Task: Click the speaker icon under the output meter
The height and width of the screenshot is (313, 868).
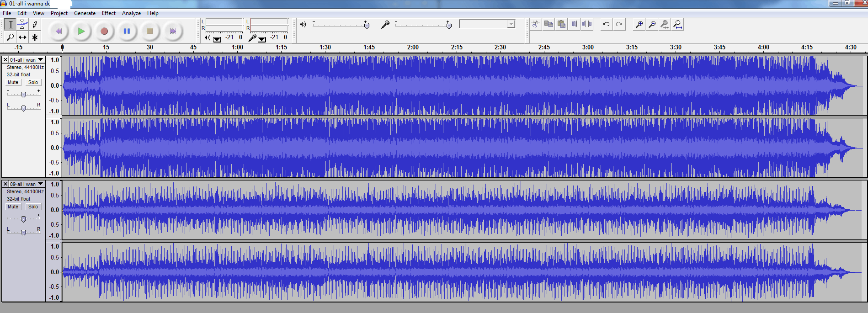Action: click(x=208, y=37)
